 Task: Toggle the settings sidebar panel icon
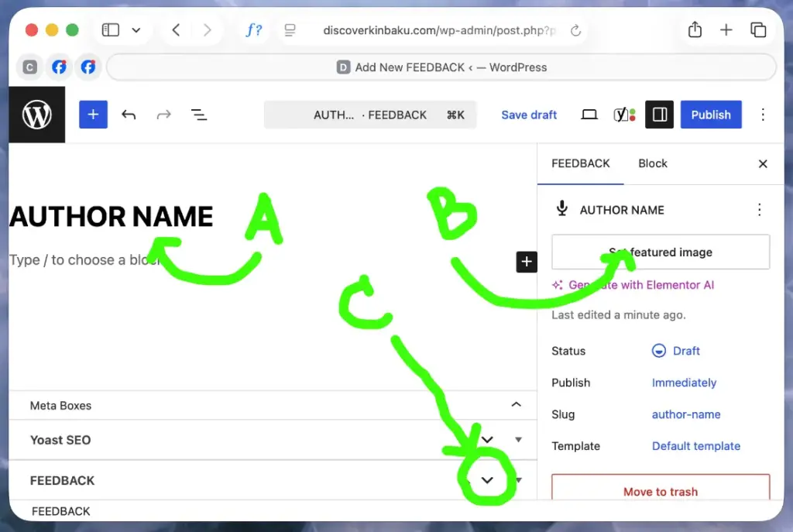coord(659,115)
